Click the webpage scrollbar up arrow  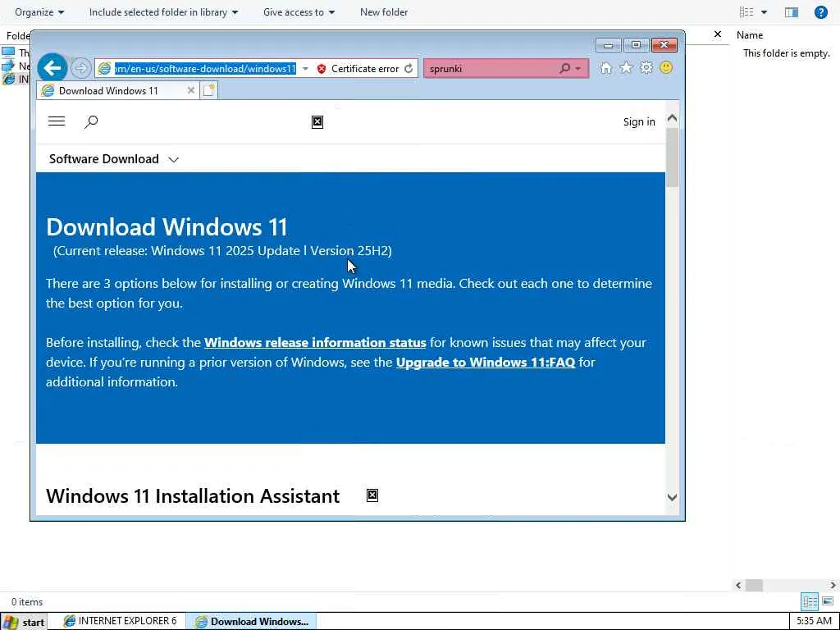[x=672, y=118]
